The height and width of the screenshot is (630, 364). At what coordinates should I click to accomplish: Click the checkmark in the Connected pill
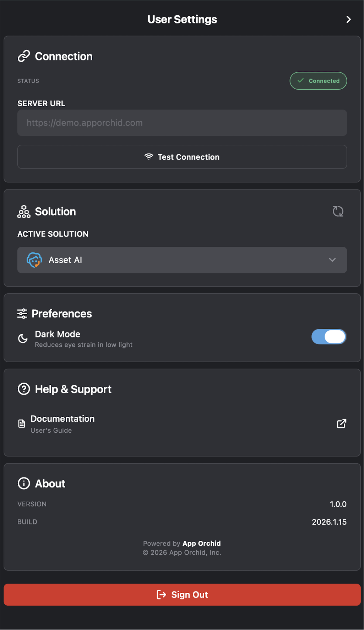[x=300, y=81]
